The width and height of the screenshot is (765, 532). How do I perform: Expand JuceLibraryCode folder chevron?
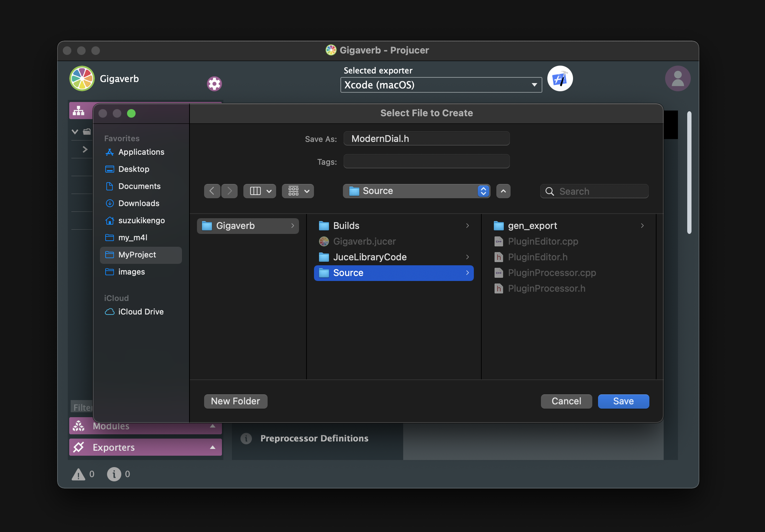click(x=467, y=257)
